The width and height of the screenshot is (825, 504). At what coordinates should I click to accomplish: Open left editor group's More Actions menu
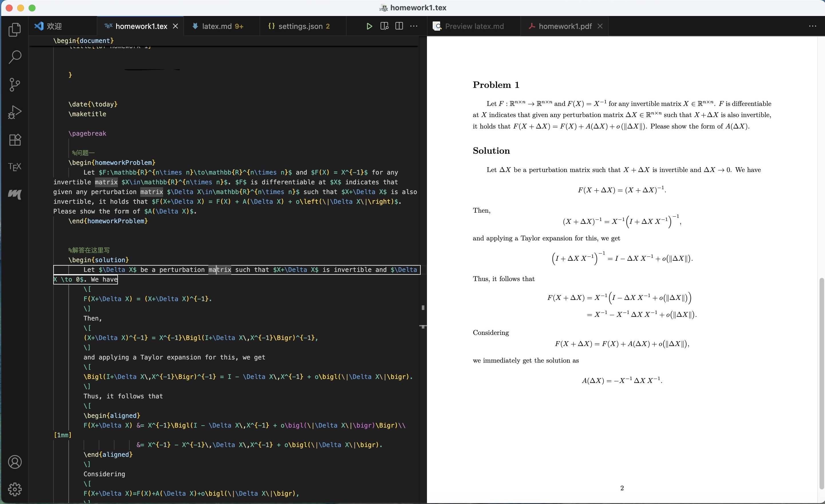(414, 26)
